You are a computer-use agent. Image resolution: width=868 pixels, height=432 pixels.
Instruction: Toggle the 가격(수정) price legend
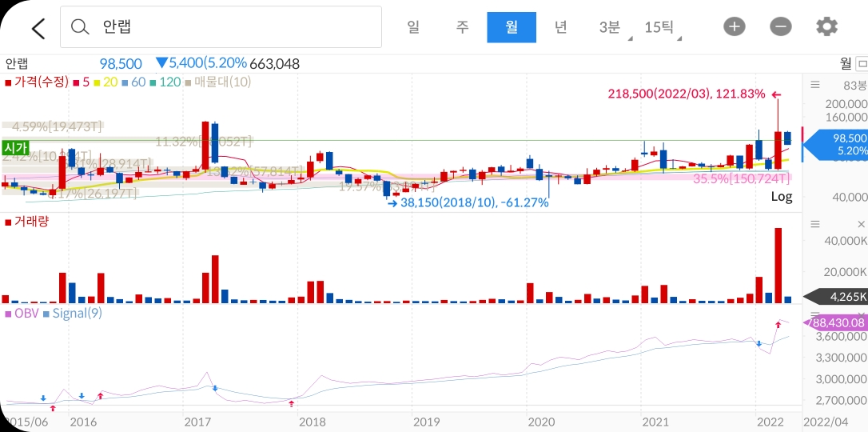pos(37,82)
